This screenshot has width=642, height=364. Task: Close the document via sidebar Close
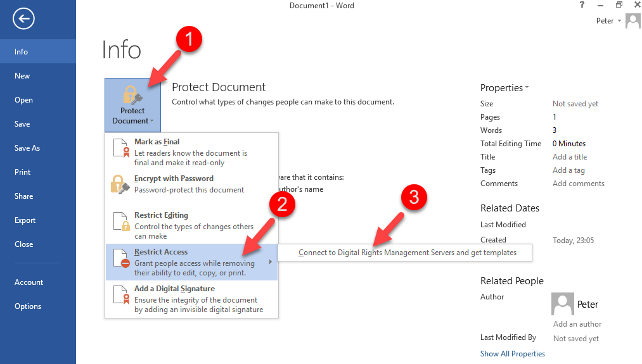pyautogui.click(x=37, y=244)
